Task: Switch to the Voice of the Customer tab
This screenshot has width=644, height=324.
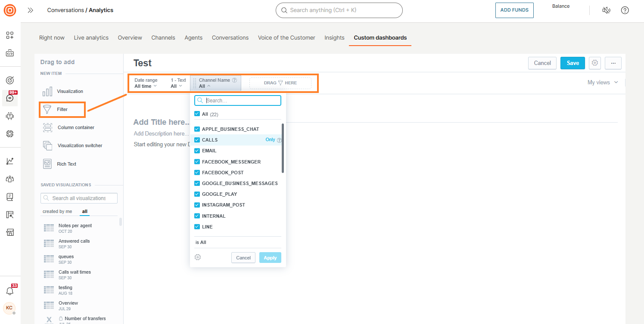Action: tap(286, 37)
